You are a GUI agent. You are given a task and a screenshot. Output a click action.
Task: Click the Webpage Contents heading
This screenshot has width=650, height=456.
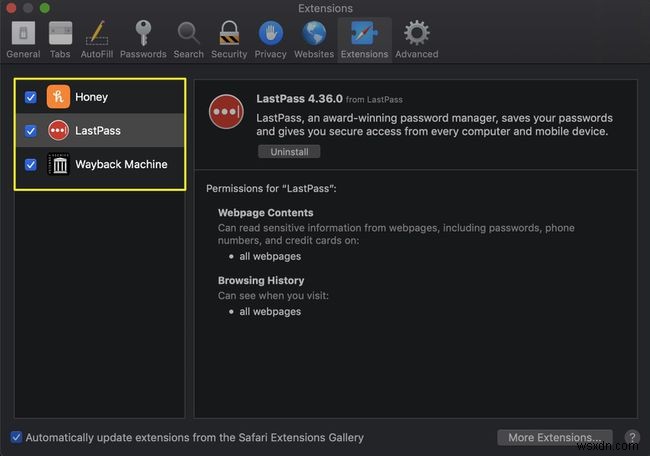[x=266, y=213]
